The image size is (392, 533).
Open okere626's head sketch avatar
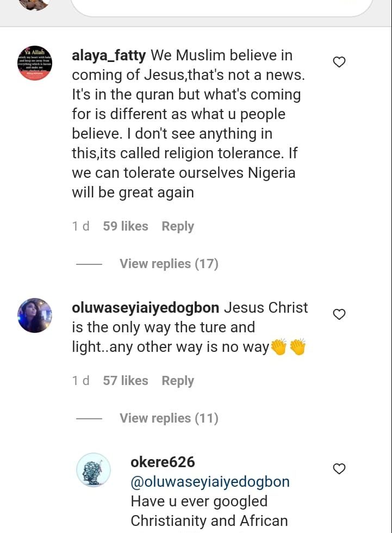pos(94,470)
